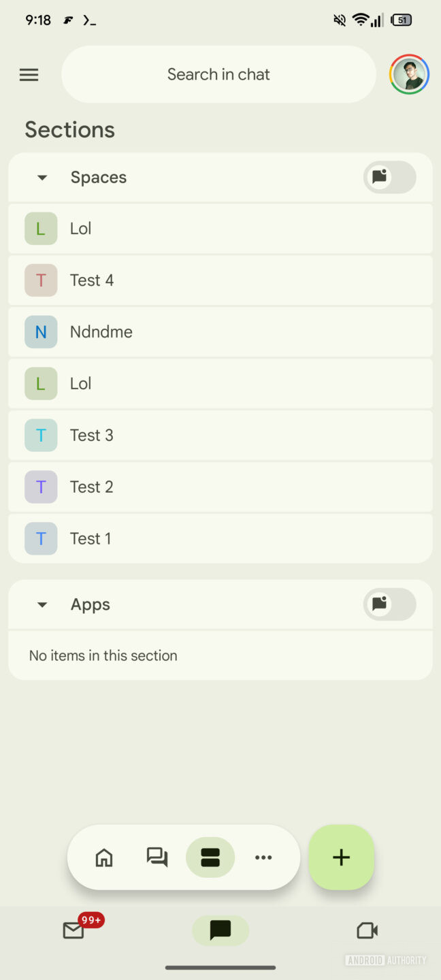
Task: Select the Home shortcut in bottom pill
Action: pos(103,857)
